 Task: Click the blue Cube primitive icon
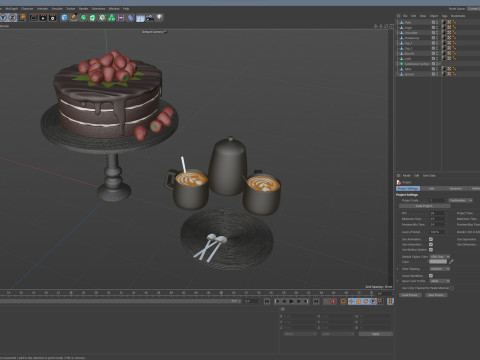[x=64, y=17]
